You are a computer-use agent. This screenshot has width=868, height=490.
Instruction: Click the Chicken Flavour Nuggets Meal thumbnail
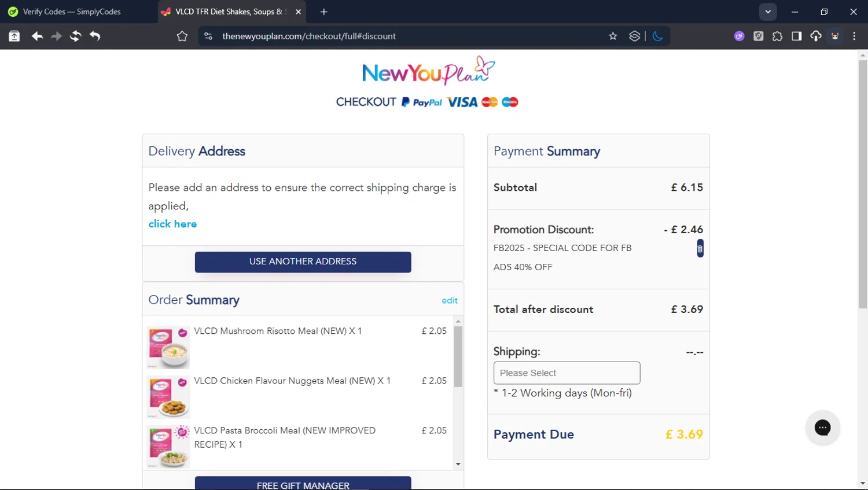point(168,397)
